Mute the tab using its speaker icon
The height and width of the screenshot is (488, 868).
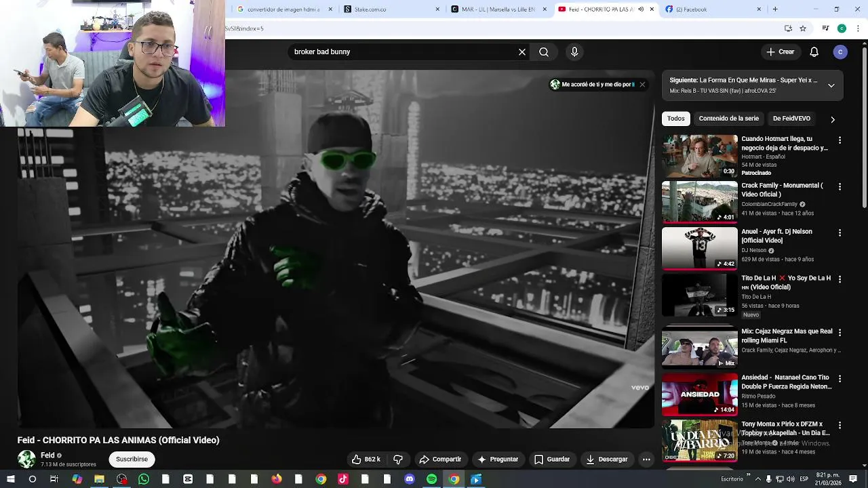point(641,9)
